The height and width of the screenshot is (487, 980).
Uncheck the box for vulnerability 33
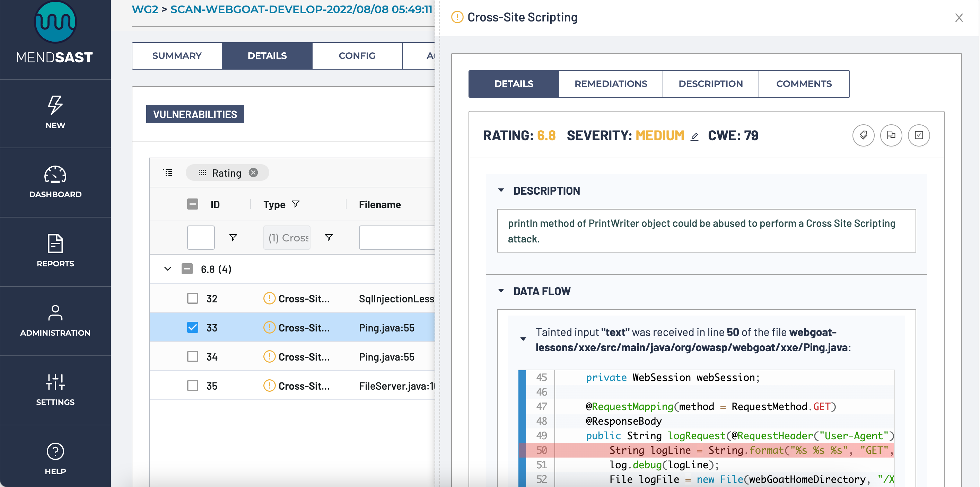point(193,327)
